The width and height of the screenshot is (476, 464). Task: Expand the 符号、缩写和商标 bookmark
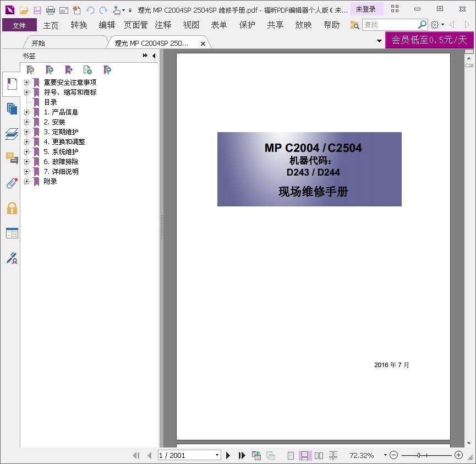point(27,92)
